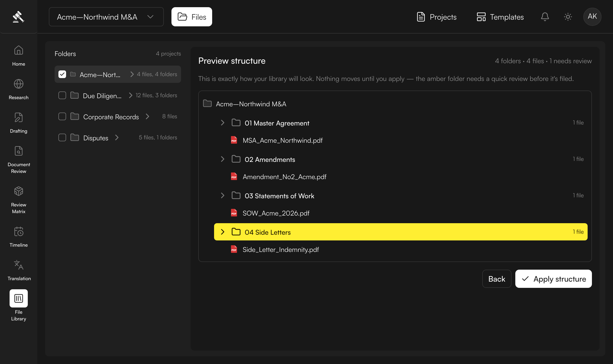Expand the Due Diligence chevron
Screen dimensions: 613x364
(131, 95)
